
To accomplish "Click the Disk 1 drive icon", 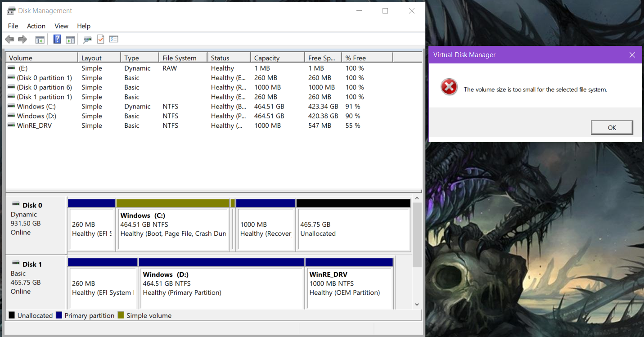I will [x=16, y=263].
